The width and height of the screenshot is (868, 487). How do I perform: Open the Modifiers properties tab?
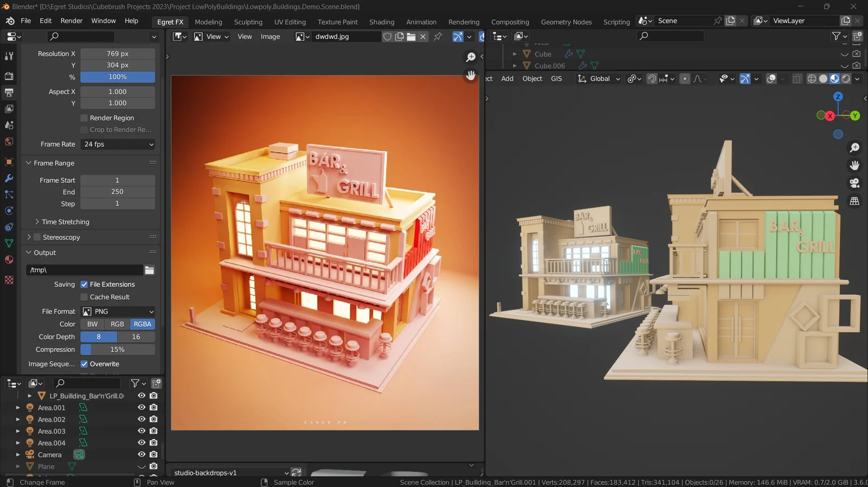(9, 178)
